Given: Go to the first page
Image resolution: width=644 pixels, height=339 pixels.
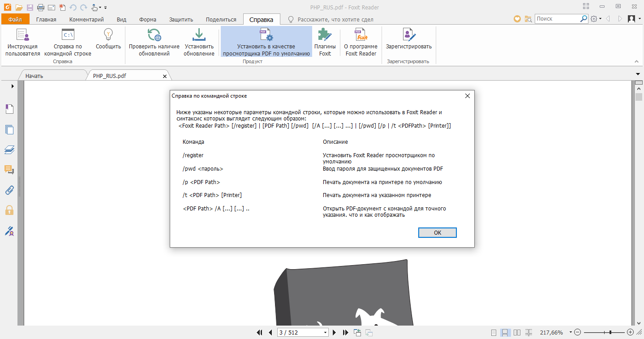Looking at the screenshot, I should (x=260, y=332).
